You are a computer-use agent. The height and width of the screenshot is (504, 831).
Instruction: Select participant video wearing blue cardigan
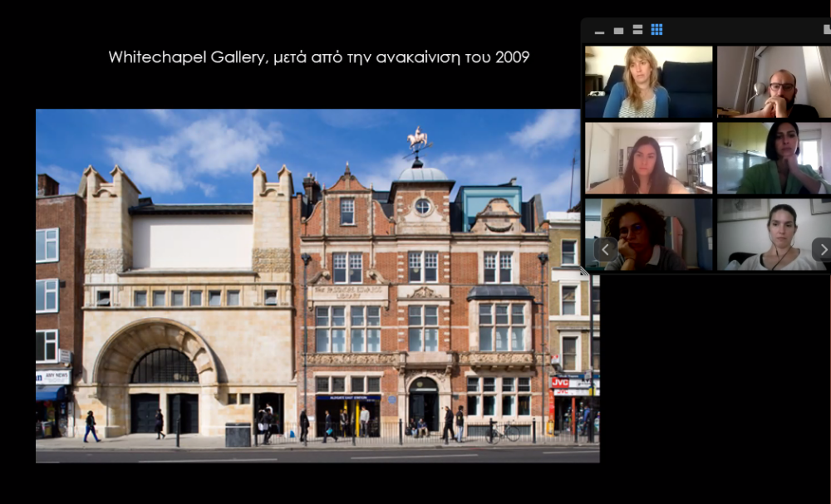click(x=649, y=81)
